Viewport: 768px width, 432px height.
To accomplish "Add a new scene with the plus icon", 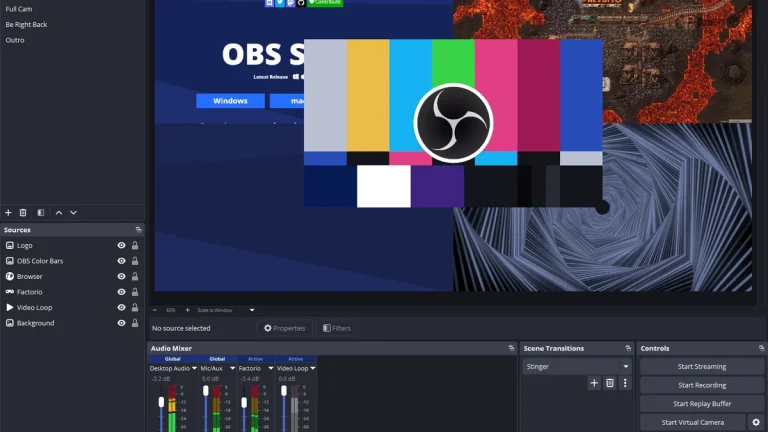I will tap(8, 213).
